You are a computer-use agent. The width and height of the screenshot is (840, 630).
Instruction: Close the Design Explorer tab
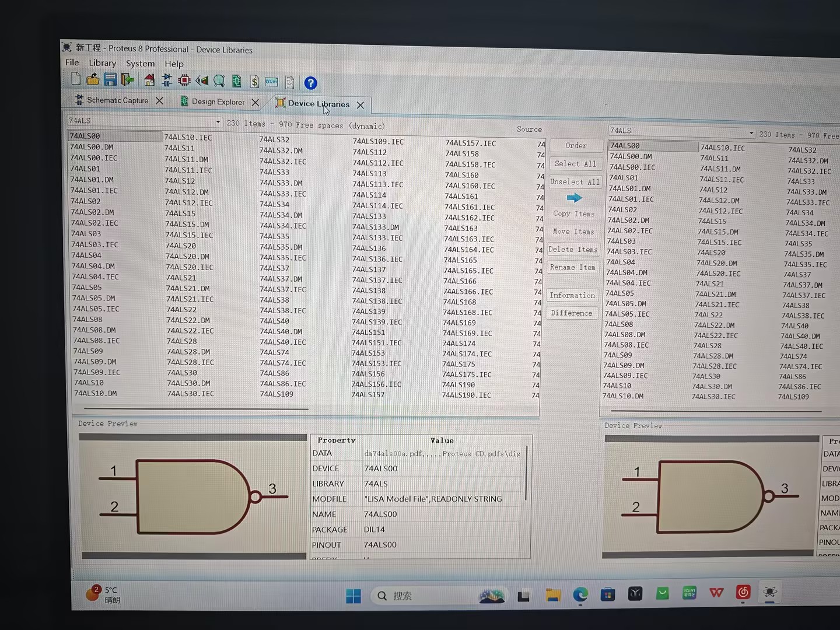click(x=255, y=103)
